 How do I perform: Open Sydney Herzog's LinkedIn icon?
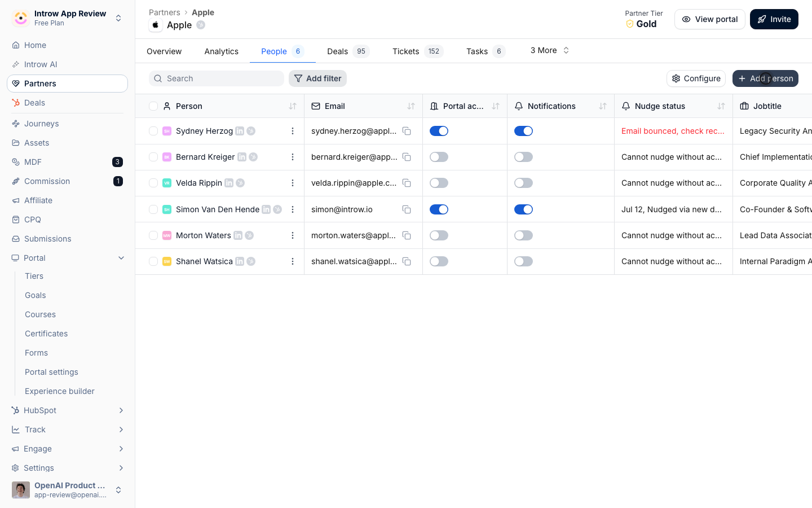240,131
